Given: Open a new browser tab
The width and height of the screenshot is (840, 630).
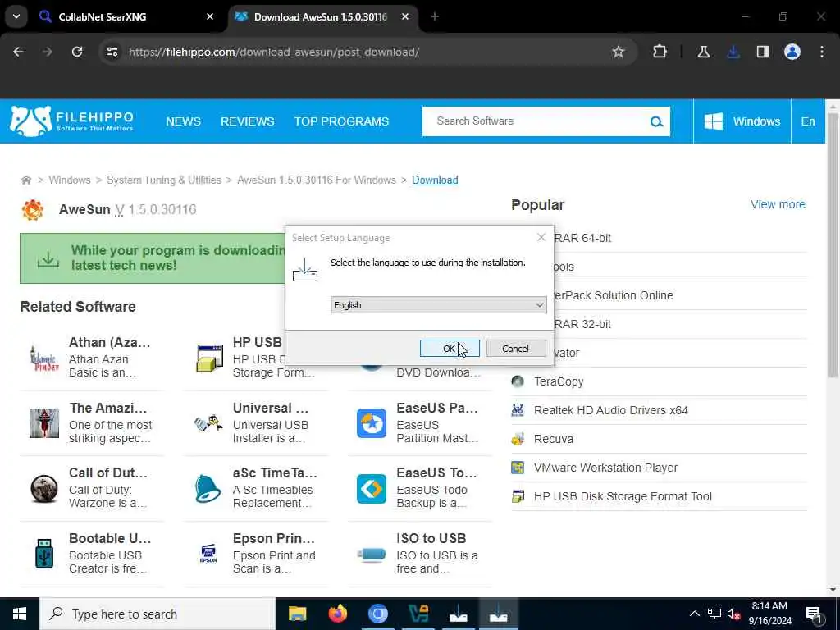Looking at the screenshot, I should pyautogui.click(x=435, y=16).
